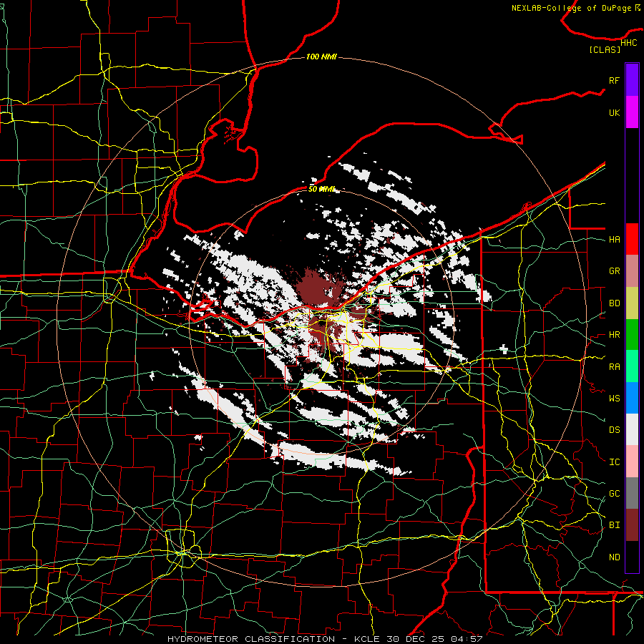Click the BI brown legend swatch
This screenshot has height=644, width=644.
(632, 525)
